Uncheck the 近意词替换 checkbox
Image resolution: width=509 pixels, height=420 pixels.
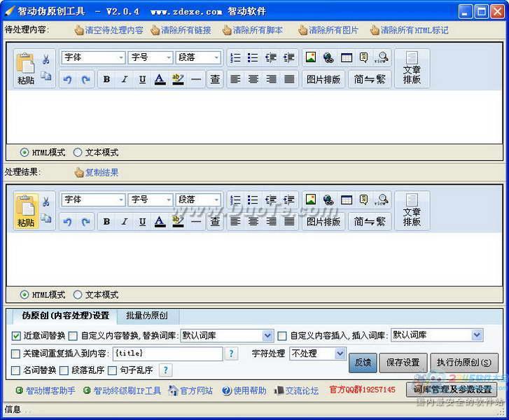point(16,336)
